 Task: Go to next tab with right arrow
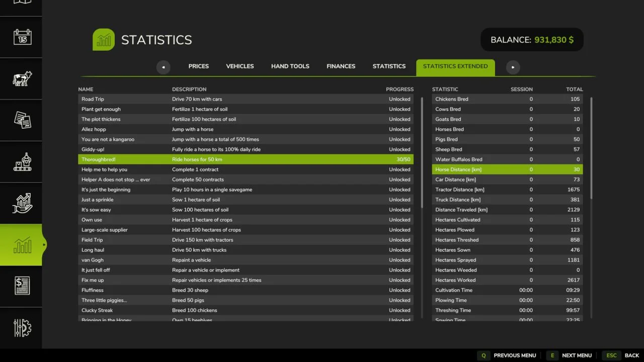click(513, 67)
